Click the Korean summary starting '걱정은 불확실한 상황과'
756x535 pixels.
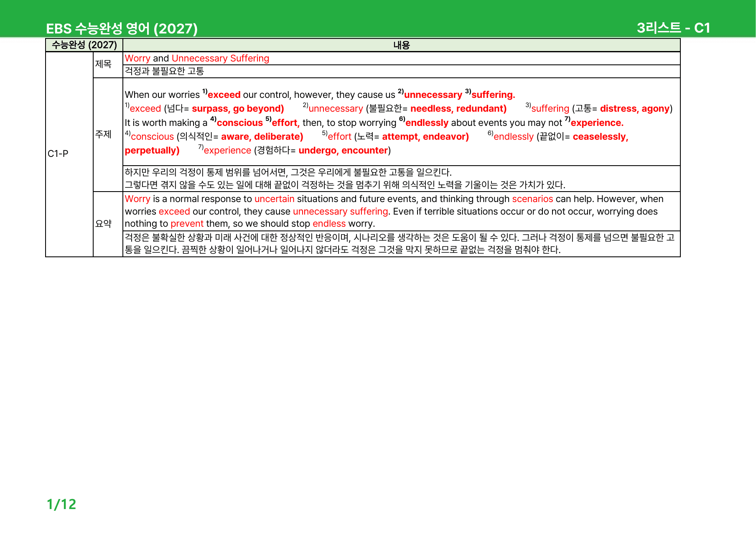coord(400,243)
